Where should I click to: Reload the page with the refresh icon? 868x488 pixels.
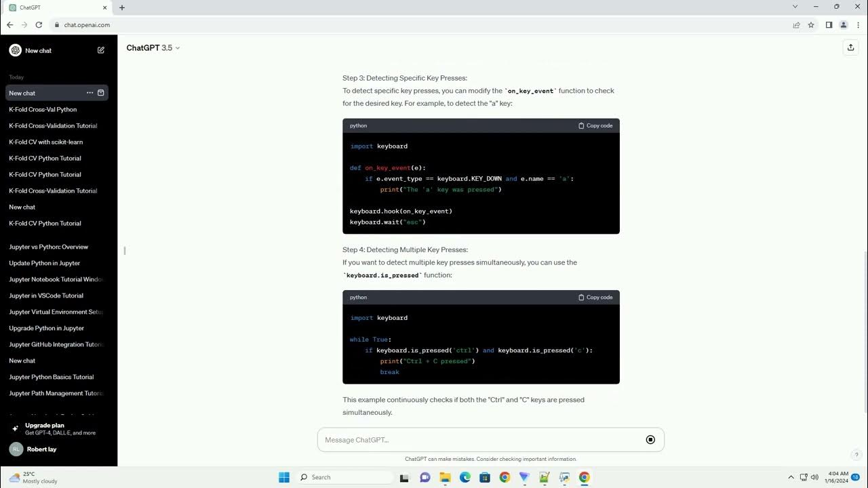point(39,25)
